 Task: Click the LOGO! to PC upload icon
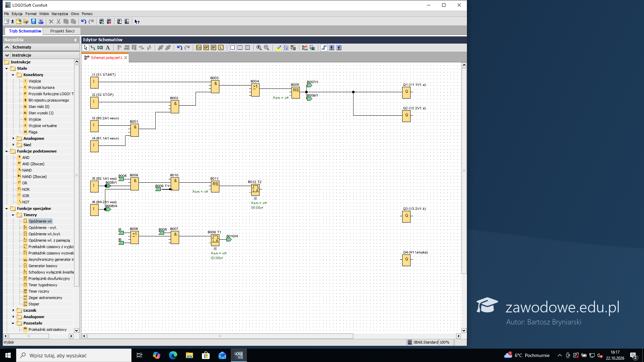click(127, 21)
